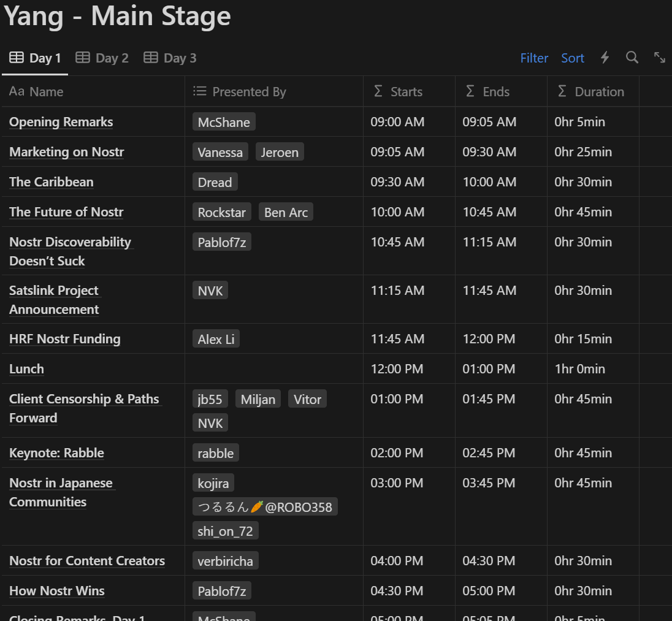Switch to the Day 3 tab
Image resolution: width=672 pixels, height=621 pixels.
click(170, 58)
